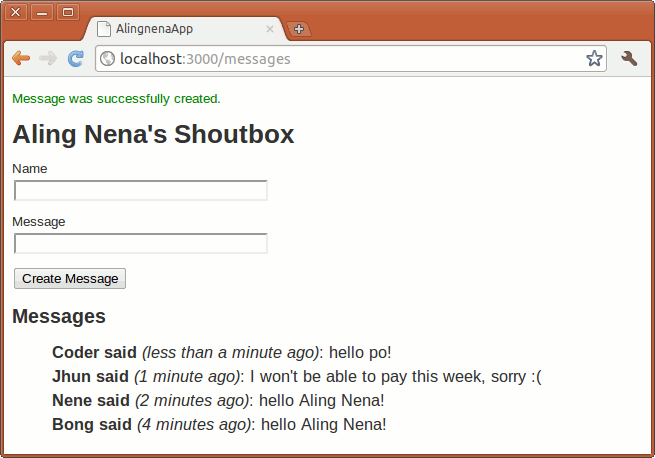Click the forward navigation arrow
The height and width of the screenshot is (458, 655).
point(47,59)
